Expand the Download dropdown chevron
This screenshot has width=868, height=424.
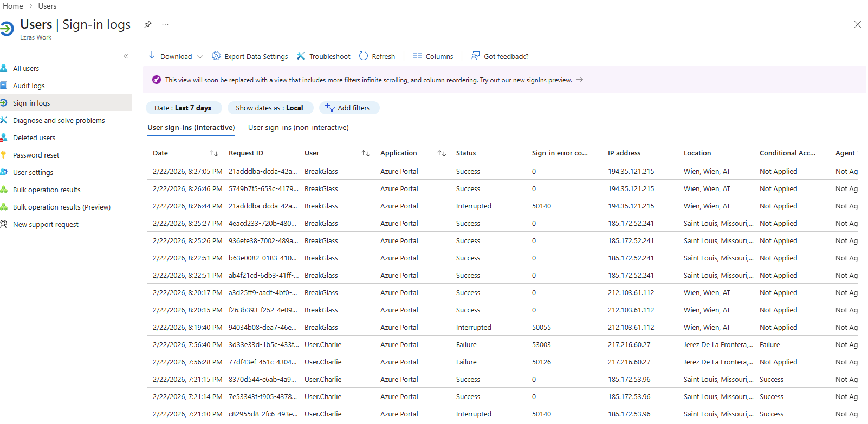200,56
